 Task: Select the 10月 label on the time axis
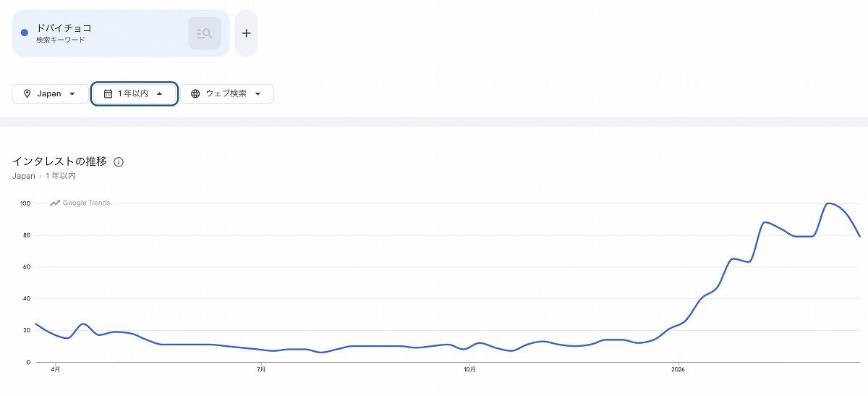(x=469, y=369)
